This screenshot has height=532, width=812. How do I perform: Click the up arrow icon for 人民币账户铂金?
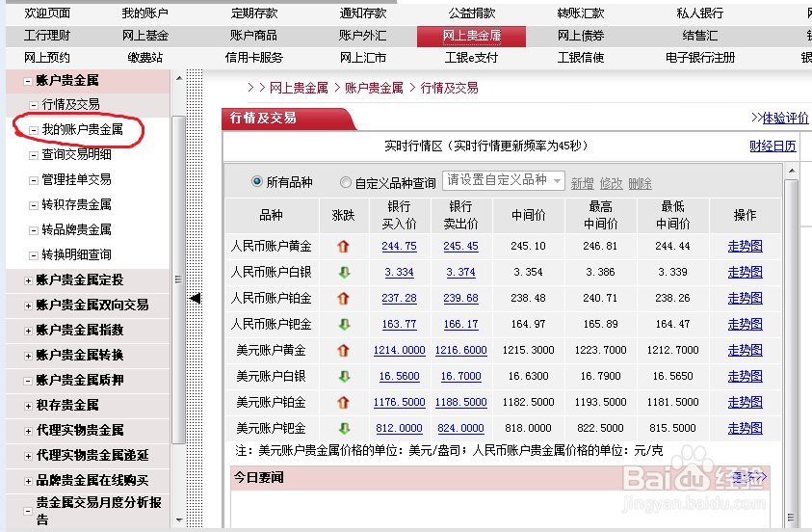[x=343, y=299]
